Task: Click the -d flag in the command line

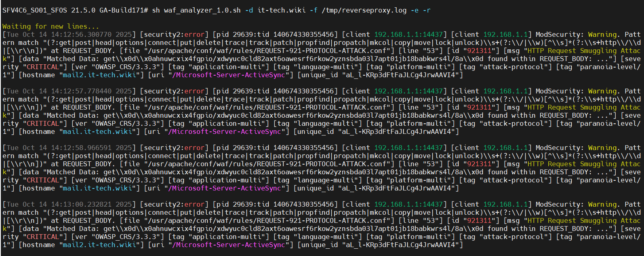Action: (x=249, y=11)
